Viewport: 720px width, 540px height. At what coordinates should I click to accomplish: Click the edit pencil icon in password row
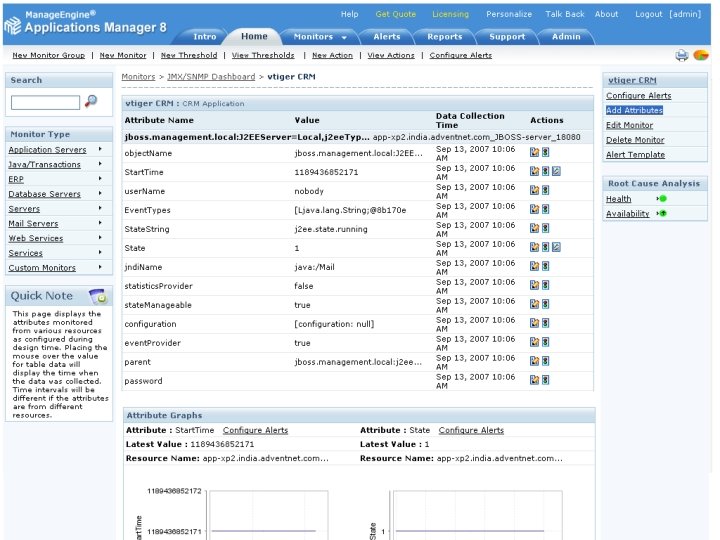534,380
